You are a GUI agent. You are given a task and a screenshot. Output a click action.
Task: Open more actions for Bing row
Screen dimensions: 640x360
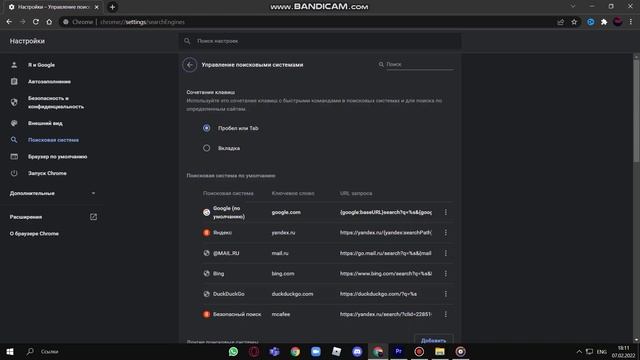[x=446, y=273]
